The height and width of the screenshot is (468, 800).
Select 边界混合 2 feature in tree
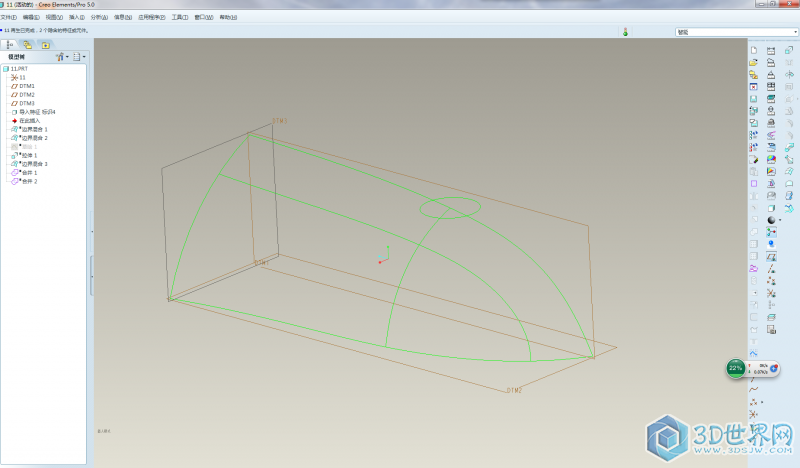tap(30, 138)
